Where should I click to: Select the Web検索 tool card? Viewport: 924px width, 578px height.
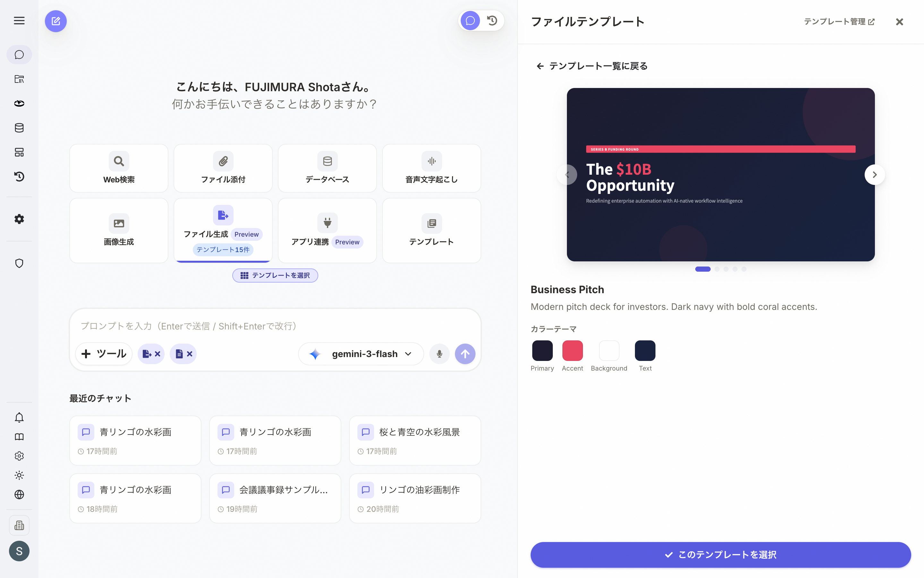[119, 168]
